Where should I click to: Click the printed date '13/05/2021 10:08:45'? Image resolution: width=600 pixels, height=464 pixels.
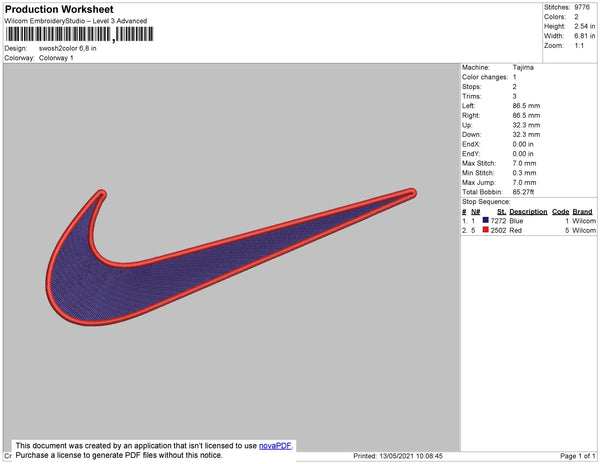click(x=411, y=456)
